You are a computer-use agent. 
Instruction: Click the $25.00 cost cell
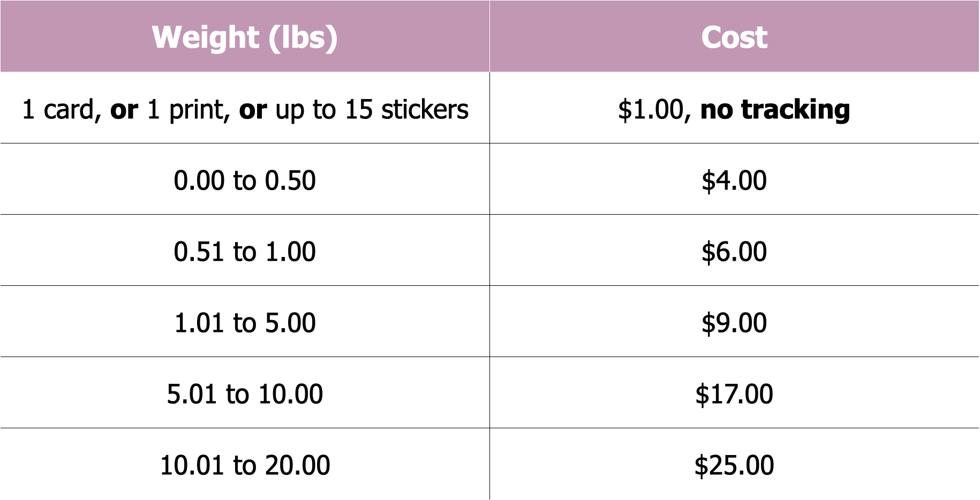point(735,464)
